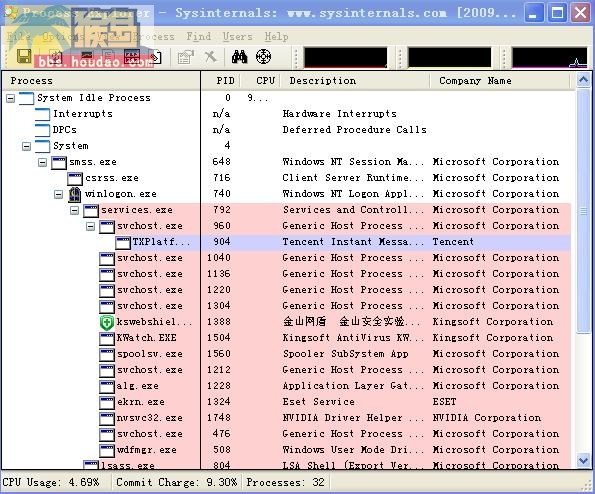The width and height of the screenshot is (595, 494).
Task: Open the Users menu
Action: 238,37
